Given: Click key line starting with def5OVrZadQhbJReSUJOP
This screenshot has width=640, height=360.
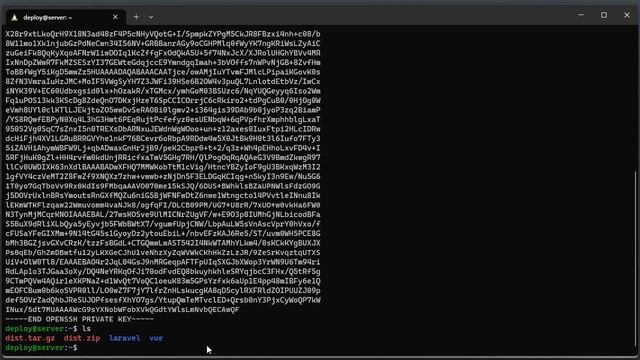Looking at the screenshot, I should [163, 300].
